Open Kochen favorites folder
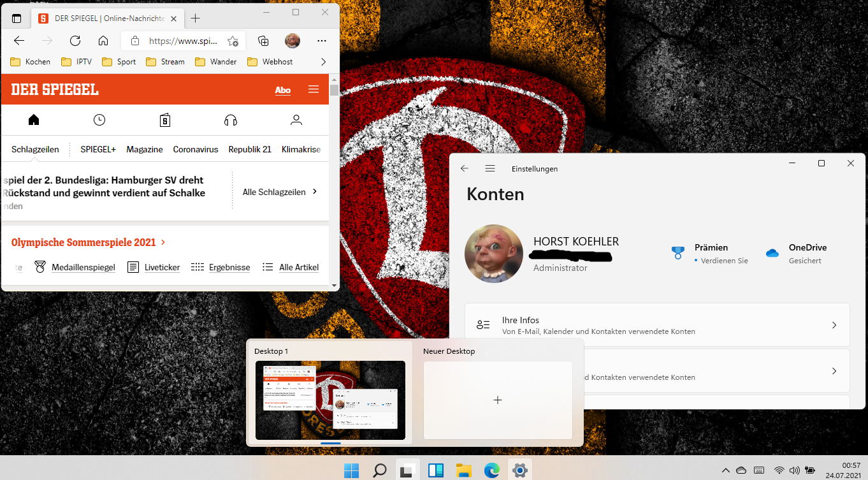This screenshot has width=868, height=480. pos(31,62)
